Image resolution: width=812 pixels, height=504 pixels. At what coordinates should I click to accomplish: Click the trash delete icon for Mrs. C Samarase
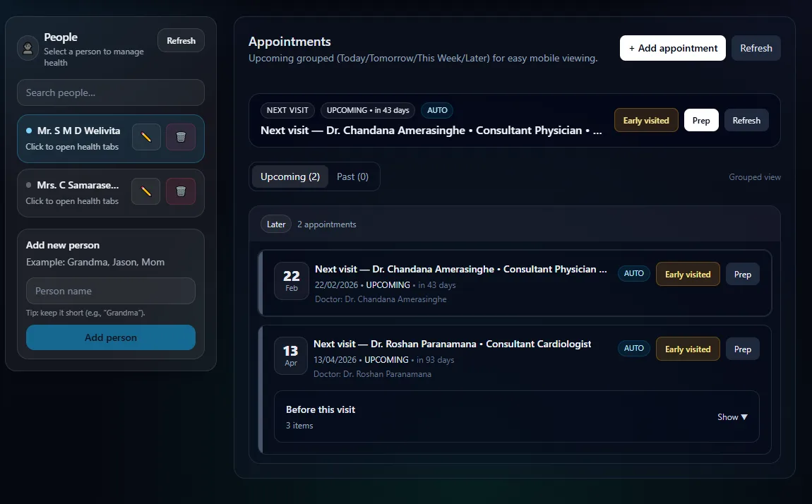pos(181,191)
